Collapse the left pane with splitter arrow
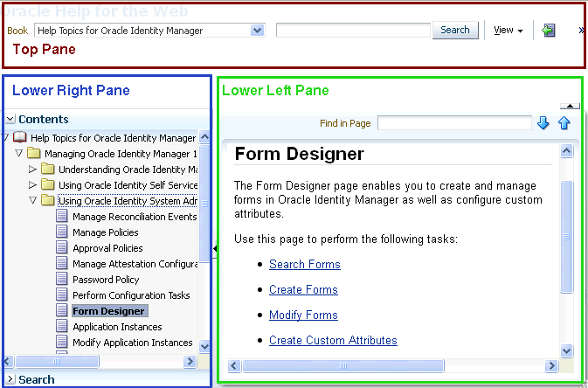 (x=215, y=248)
